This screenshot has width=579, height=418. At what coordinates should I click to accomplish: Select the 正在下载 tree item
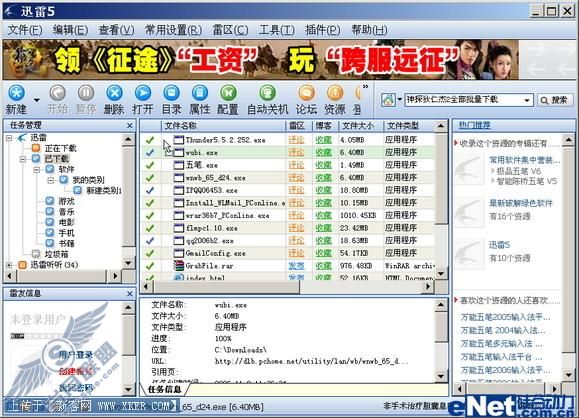60,148
